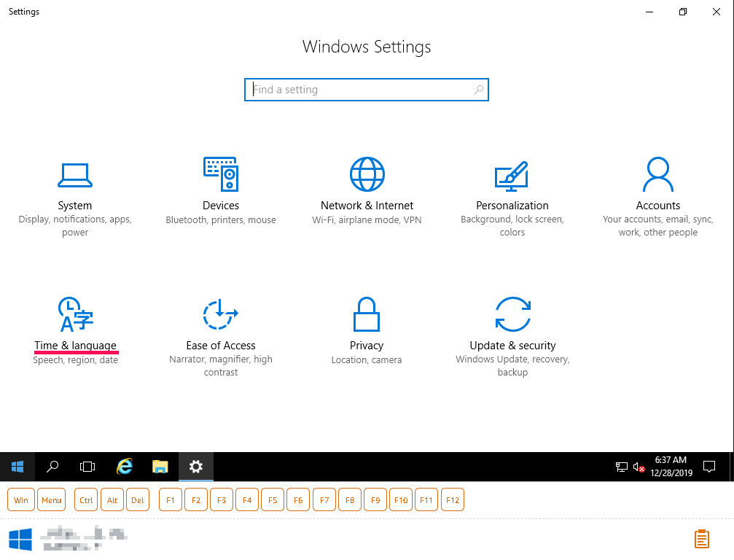Open the network status tray icon
Viewport: 734px width, 560px height.
tap(621, 467)
